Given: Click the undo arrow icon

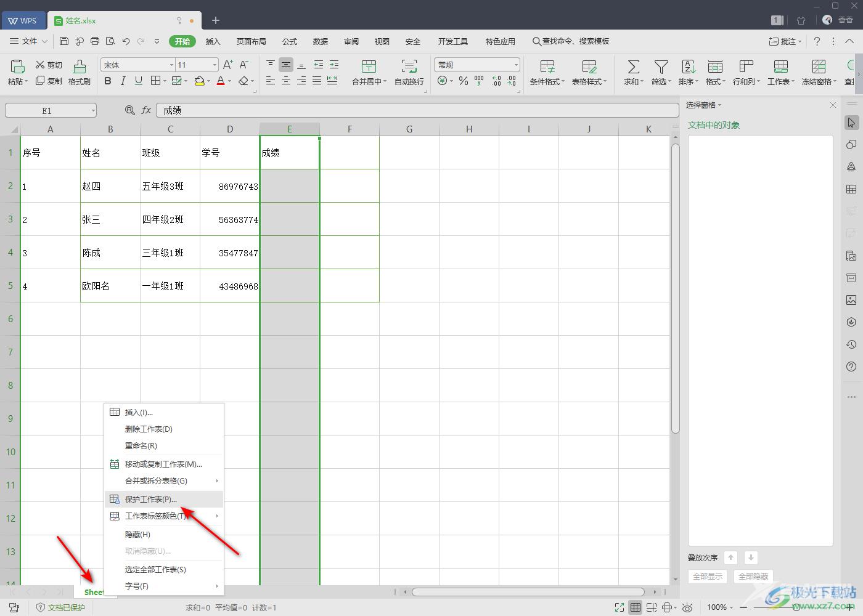Looking at the screenshot, I should click(126, 41).
